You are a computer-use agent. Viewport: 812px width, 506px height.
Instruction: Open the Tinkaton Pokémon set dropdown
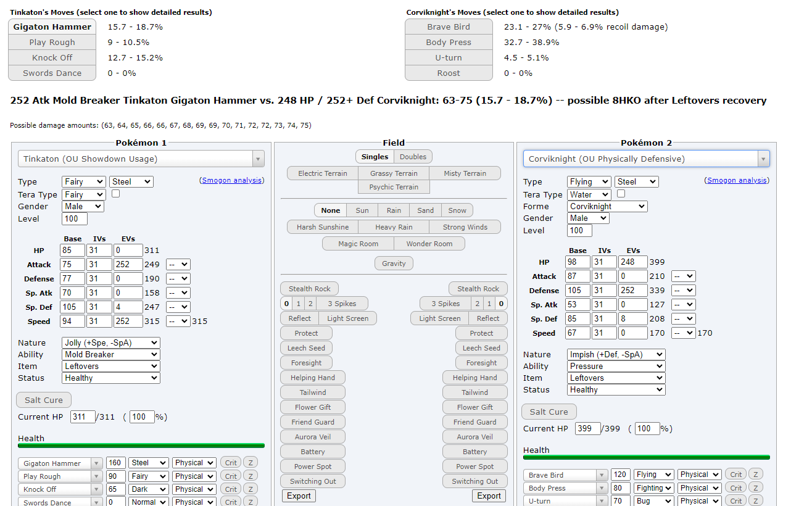(141, 159)
